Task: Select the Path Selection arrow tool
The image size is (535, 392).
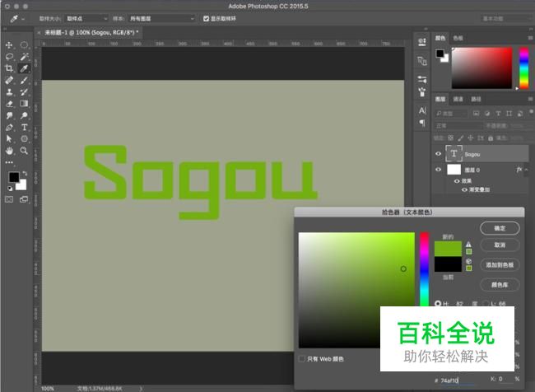Action: coord(9,138)
